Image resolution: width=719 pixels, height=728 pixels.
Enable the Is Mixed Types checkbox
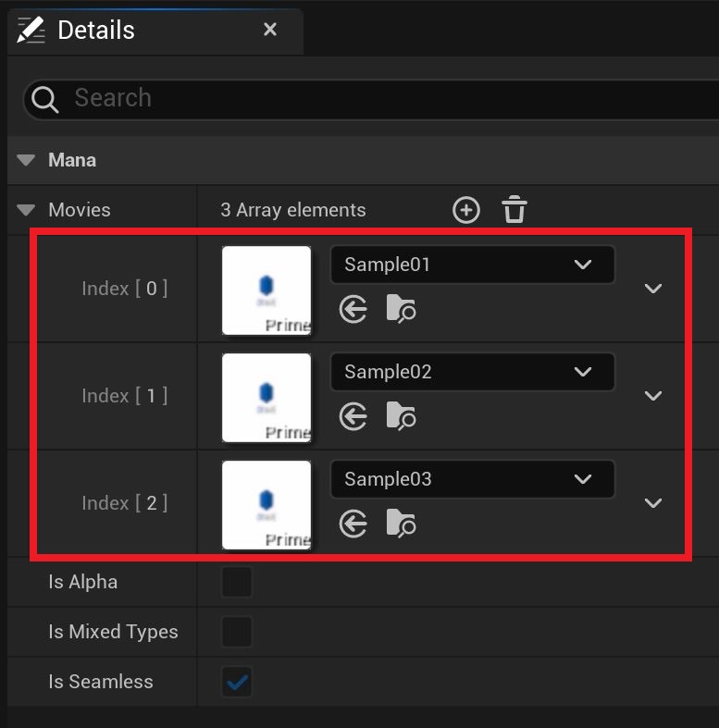pyautogui.click(x=237, y=633)
